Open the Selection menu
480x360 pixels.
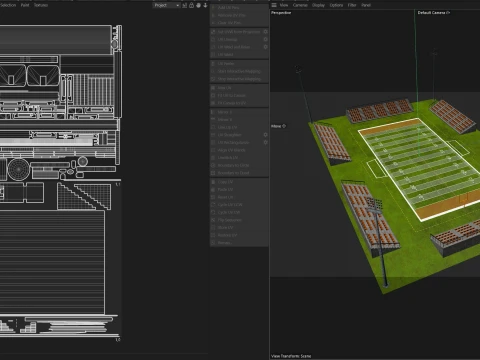(8, 5)
